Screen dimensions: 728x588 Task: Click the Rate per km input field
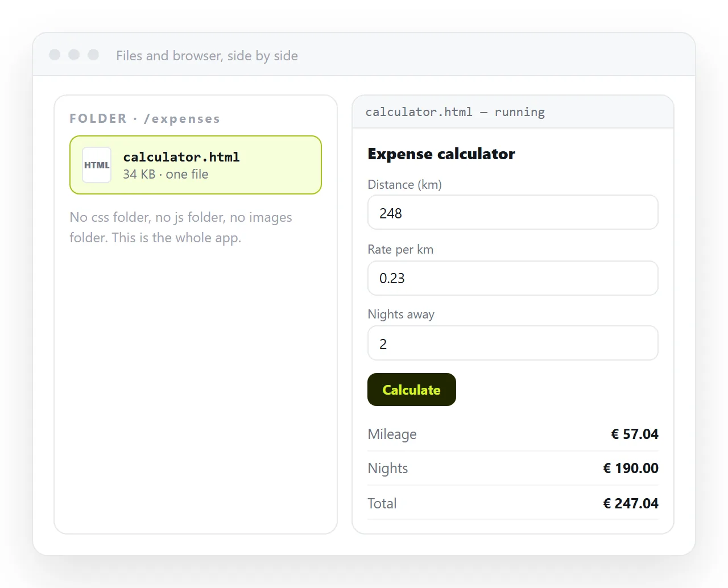coord(513,278)
